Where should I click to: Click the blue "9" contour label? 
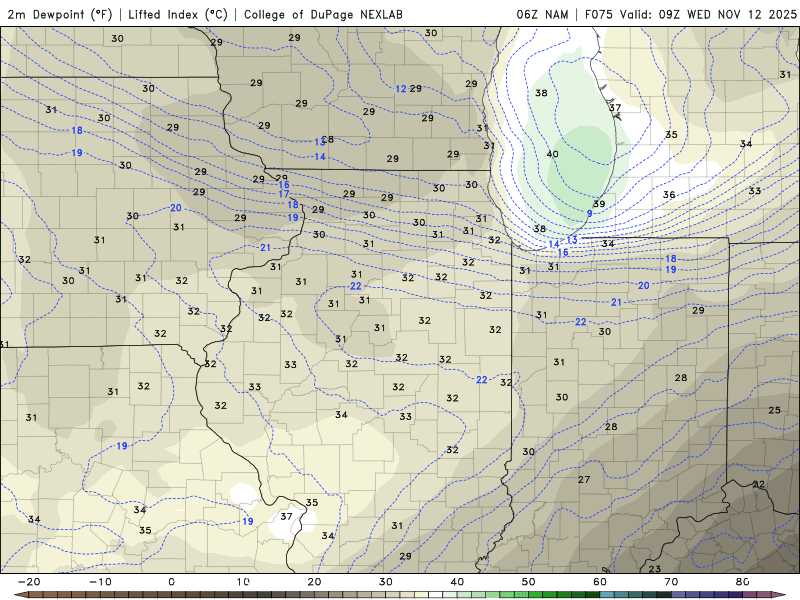pos(589,213)
